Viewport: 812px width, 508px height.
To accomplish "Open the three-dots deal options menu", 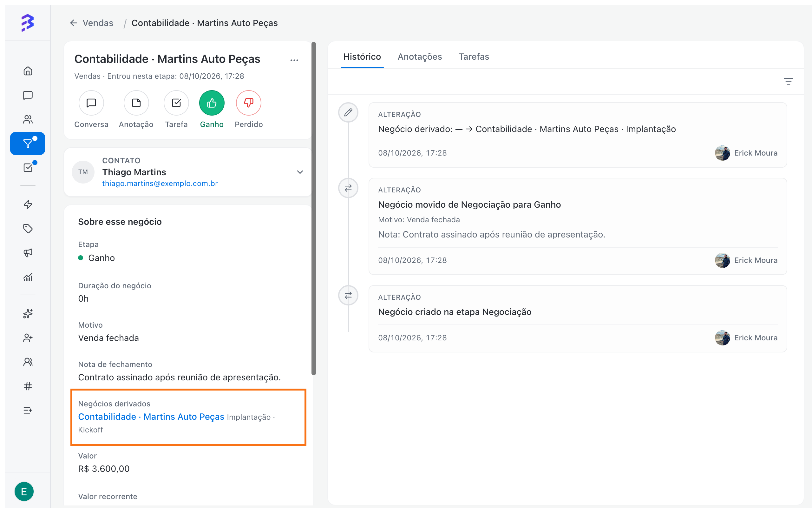I will click(x=294, y=60).
